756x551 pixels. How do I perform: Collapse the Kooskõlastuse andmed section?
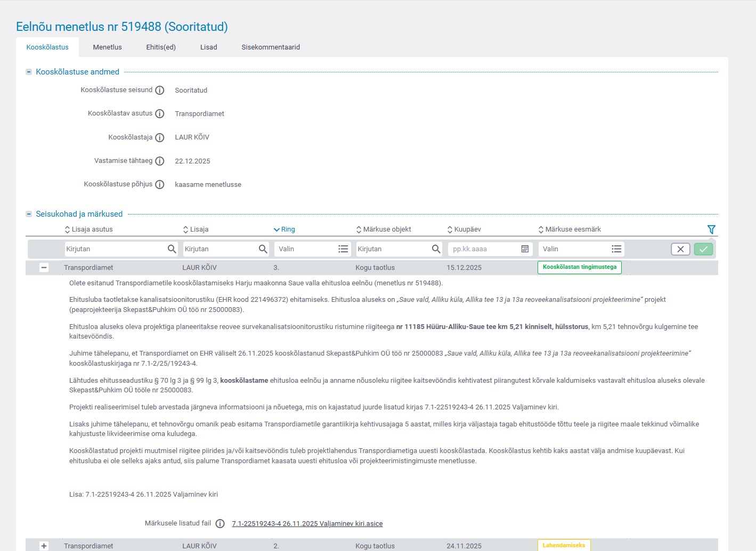tap(29, 72)
